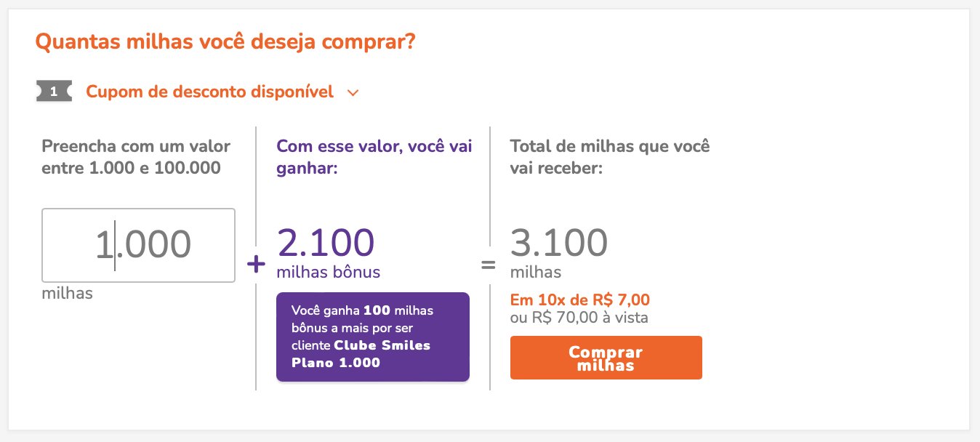Focus the miles amount input field
This screenshot has height=442, width=980.
138,246
